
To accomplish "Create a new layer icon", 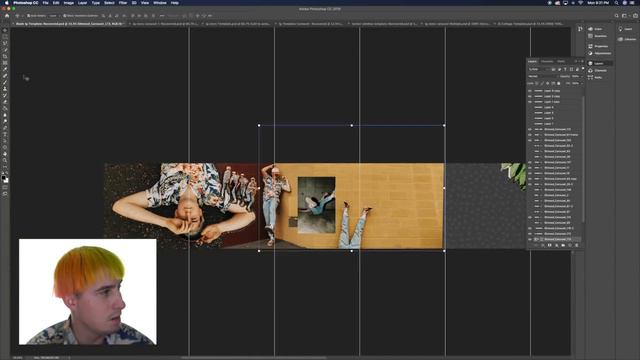I will click(570, 245).
